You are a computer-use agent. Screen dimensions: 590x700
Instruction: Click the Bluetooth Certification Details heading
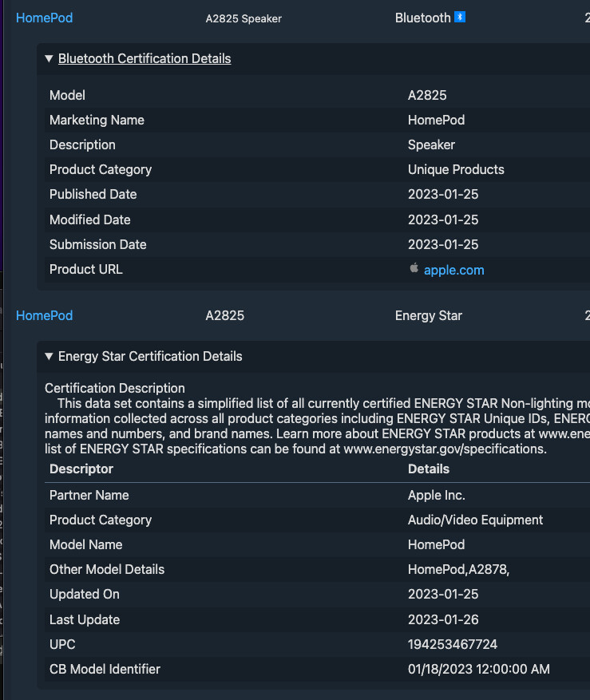coord(145,58)
